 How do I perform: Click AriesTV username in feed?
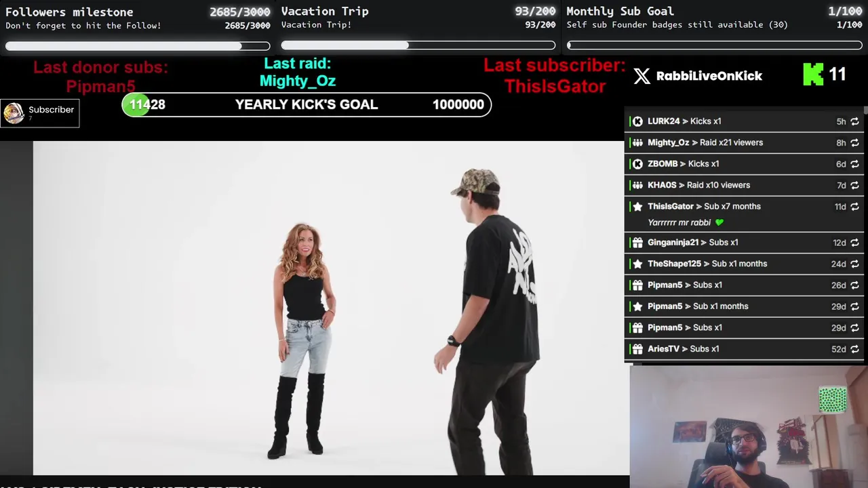tap(663, 349)
